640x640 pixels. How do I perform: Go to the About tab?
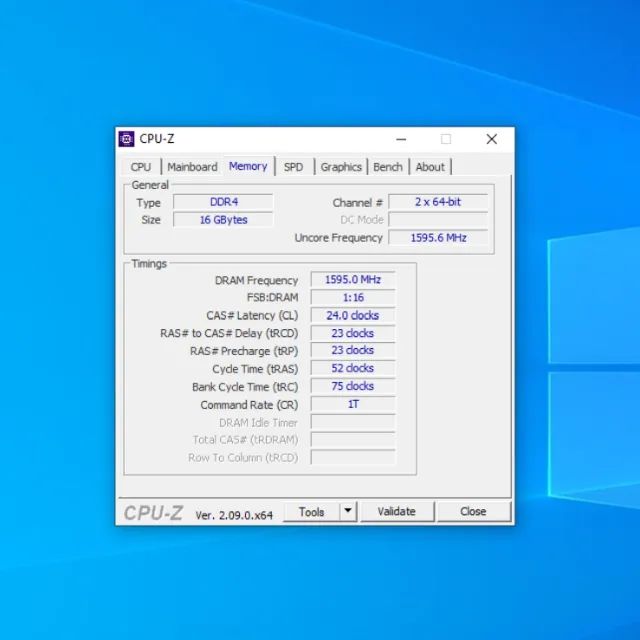pos(430,167)
